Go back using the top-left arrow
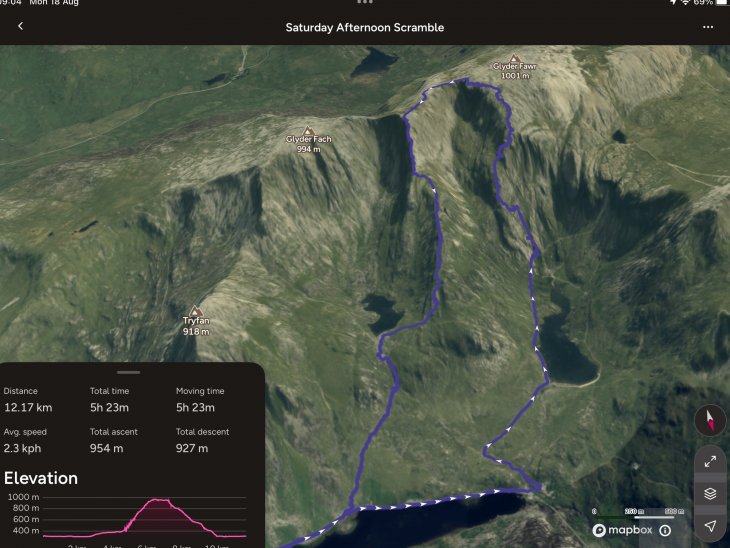The height and width of the screenshot is (548, 730). (x=20, y=27)
